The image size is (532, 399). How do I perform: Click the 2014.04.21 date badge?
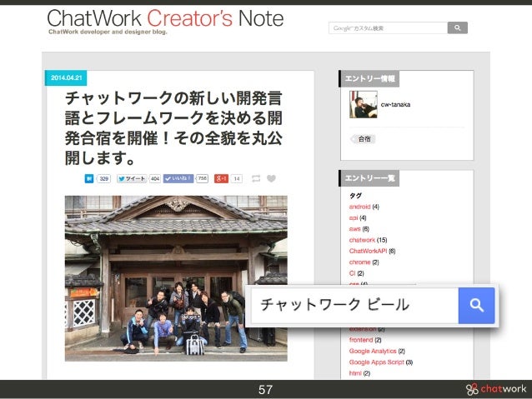(66, 78)
